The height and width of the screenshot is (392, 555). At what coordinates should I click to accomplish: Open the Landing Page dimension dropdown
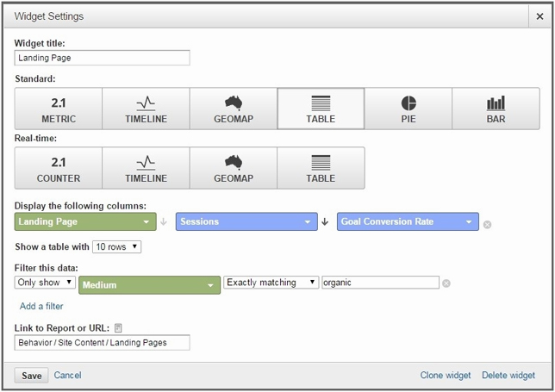click(x=85, y=221)
